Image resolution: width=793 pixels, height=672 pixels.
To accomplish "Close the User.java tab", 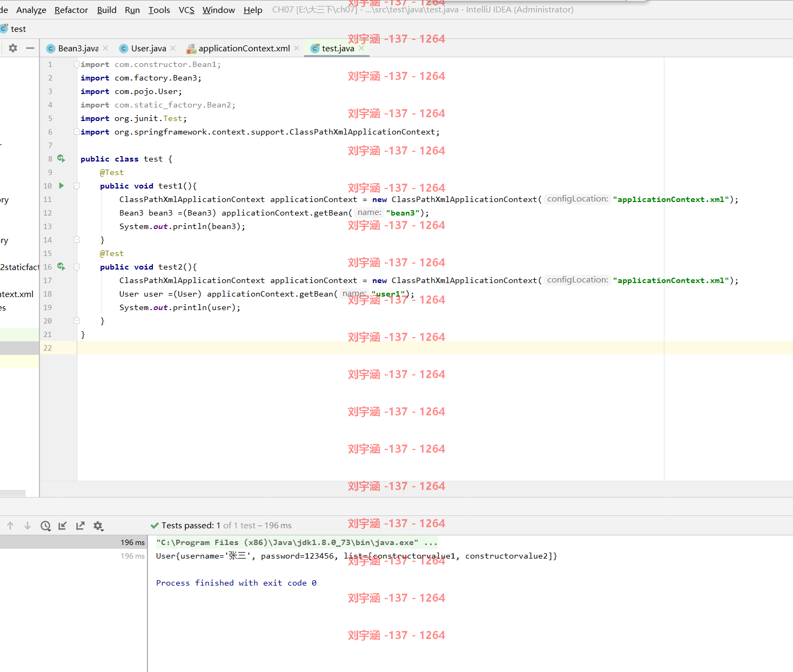I will (x=173, y=48).
